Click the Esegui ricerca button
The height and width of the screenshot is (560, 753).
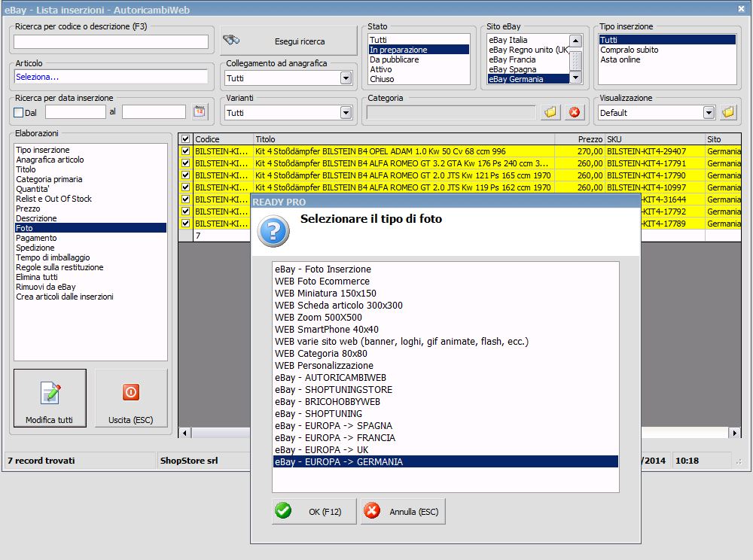(288, 41)
